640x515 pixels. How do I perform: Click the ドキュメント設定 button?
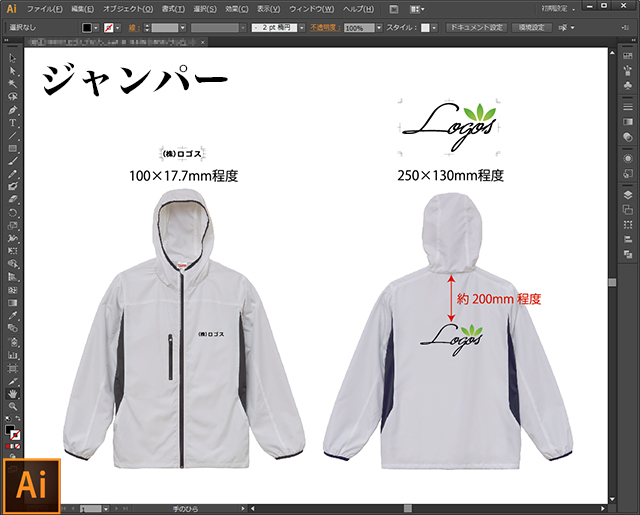476,27
